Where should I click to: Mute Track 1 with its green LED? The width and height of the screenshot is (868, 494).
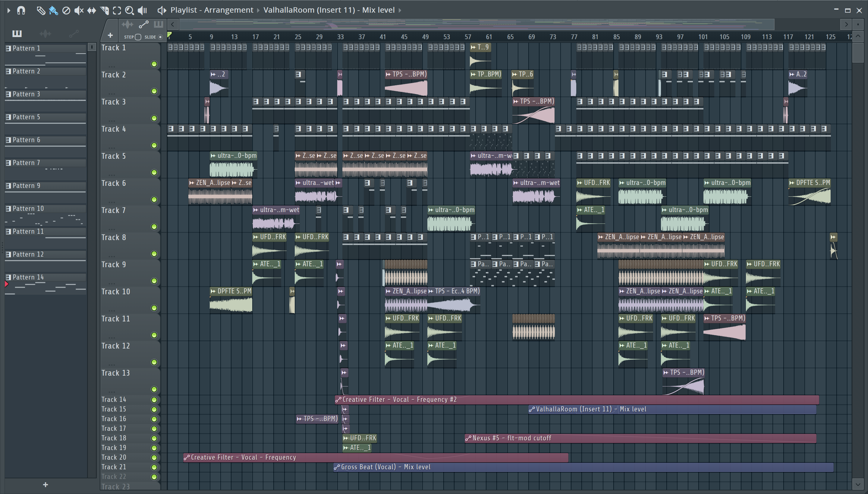point(154,64)
